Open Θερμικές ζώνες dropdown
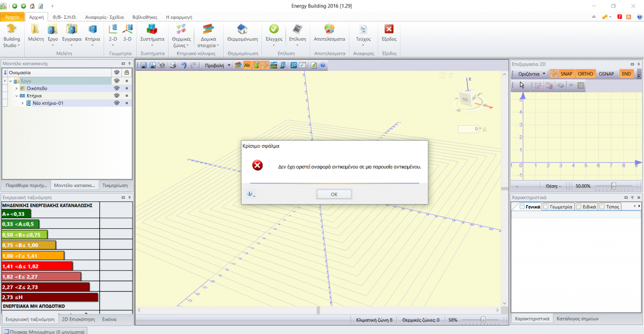 [181, 36]
